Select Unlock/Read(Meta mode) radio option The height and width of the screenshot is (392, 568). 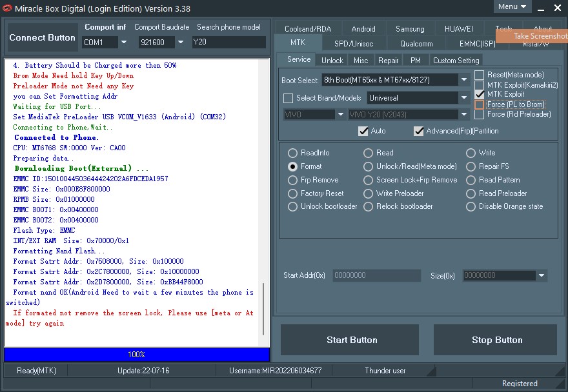pos(368,166)
